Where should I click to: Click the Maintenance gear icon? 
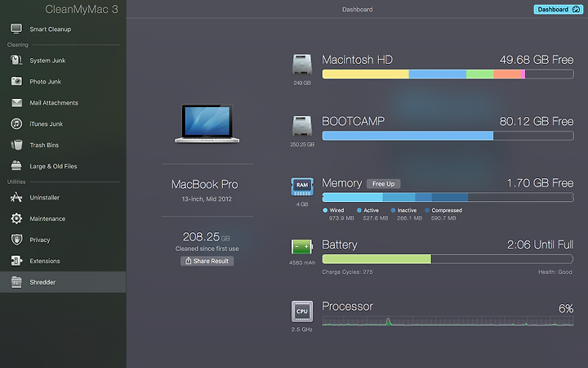[16, 218]
